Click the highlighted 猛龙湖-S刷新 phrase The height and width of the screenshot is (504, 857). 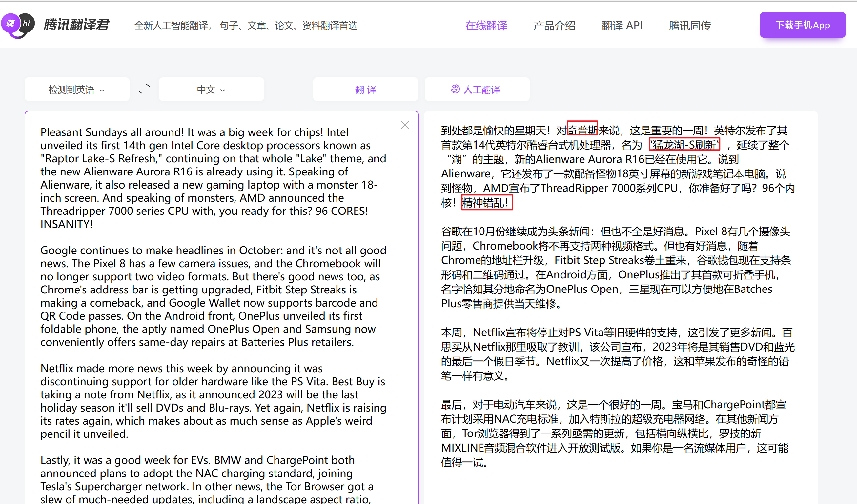684,145
